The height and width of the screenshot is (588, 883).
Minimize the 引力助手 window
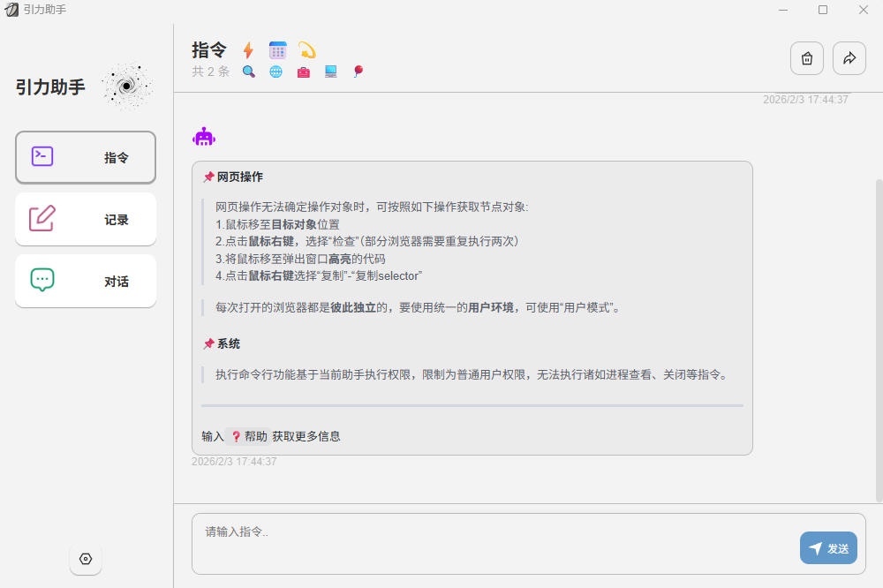(x=782, y=10)
